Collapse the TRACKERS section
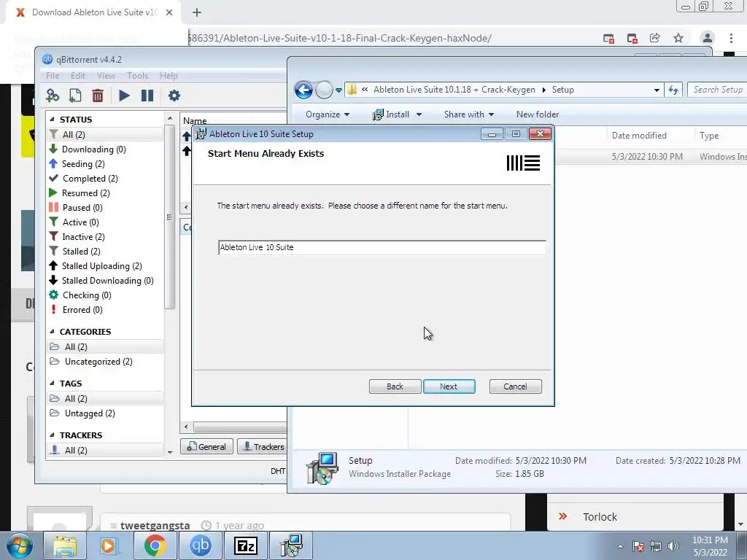Image resolution: width=747 pixels, height=560 pixels. (x=52, y=435)
